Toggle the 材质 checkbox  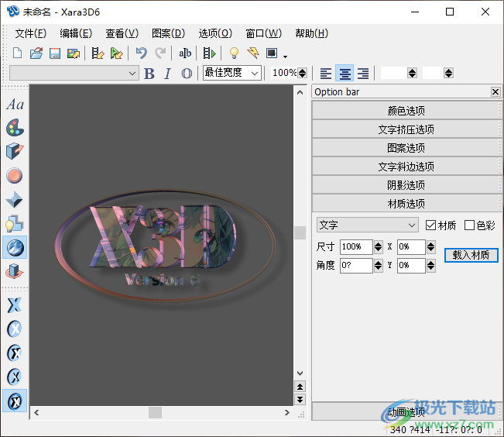[430, 225]
